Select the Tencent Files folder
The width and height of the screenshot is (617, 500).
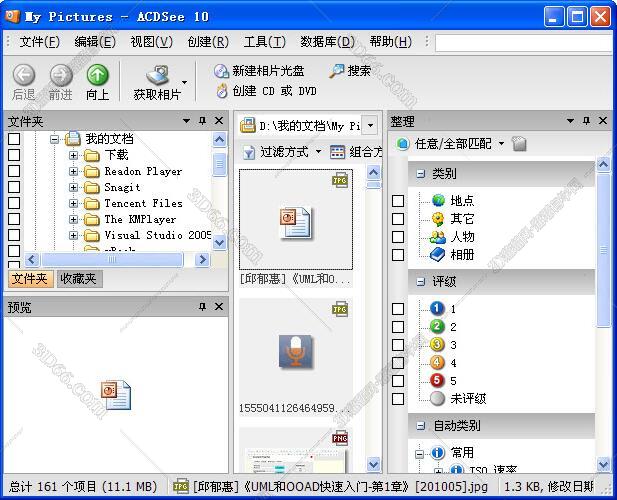tap(144, 203)
